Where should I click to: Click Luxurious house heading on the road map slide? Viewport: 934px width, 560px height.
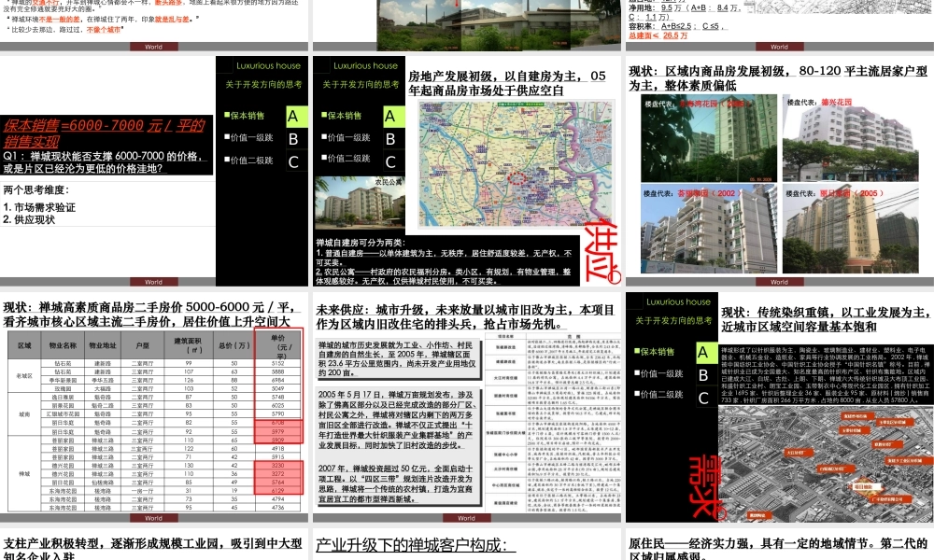point(365,66)
